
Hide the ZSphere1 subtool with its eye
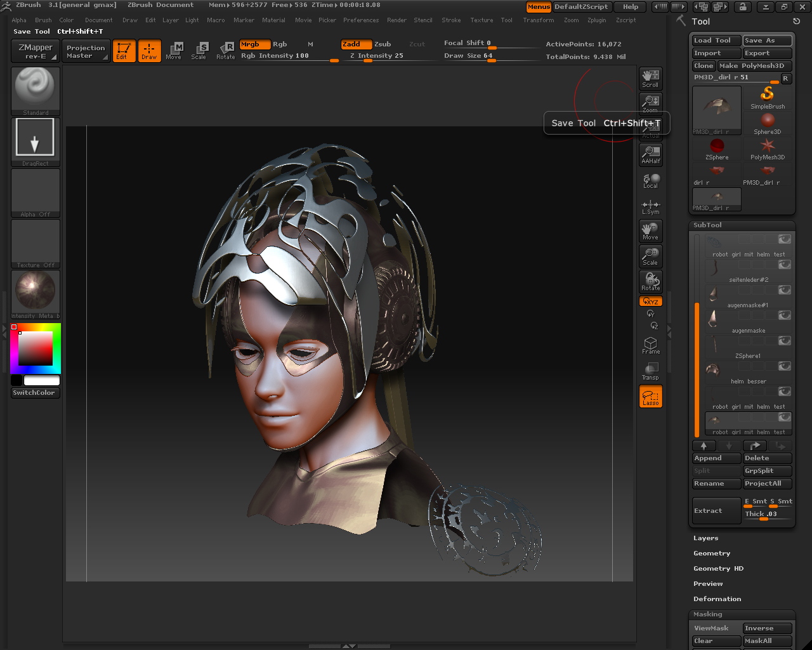pos(785,341)
